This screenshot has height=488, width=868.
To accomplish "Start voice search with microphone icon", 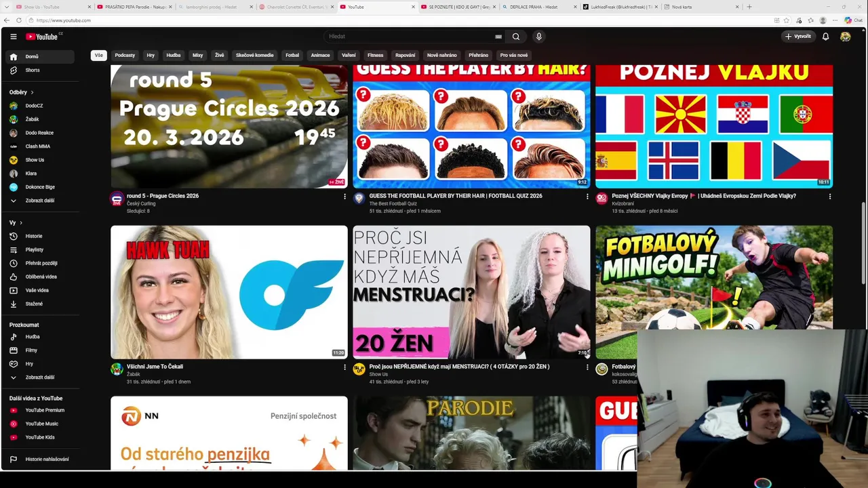I will (x=538, y=37).
